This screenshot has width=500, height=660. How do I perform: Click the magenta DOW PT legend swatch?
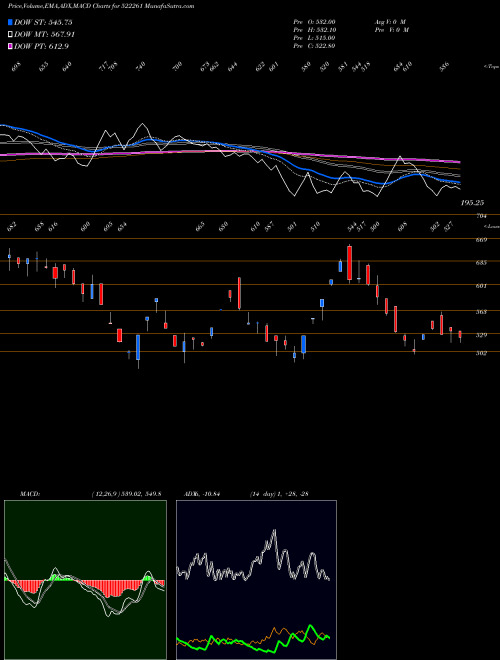[x=11, y=46]
